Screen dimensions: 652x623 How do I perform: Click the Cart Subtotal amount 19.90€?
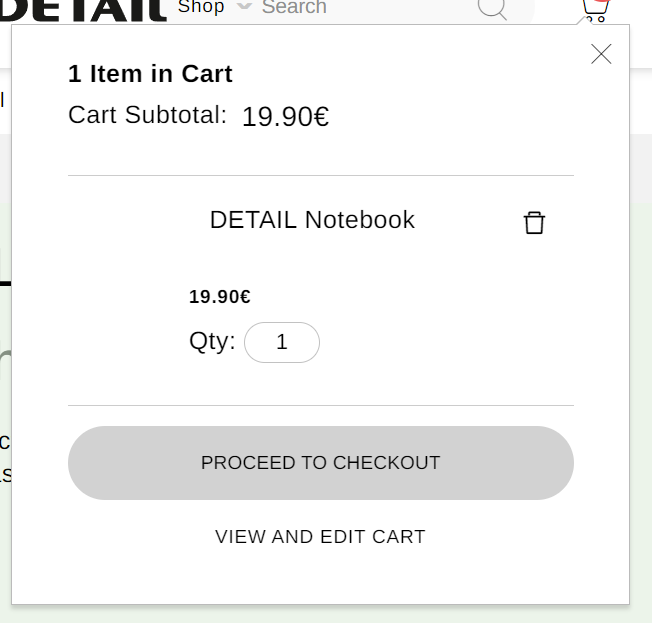(285, 117)
